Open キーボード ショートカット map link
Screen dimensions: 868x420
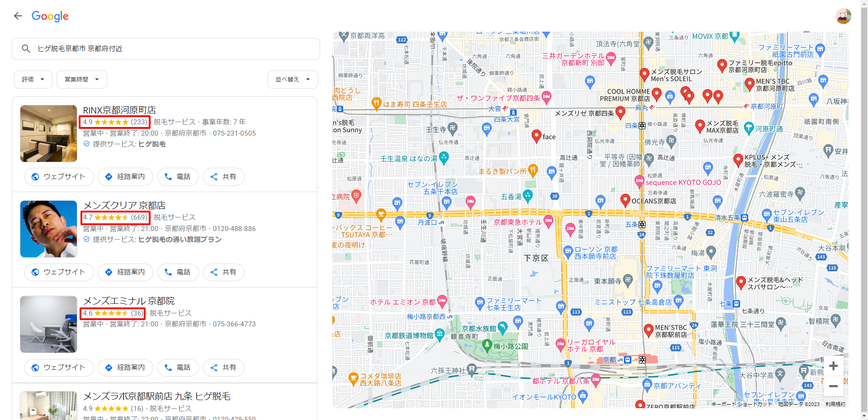(742, 404)
